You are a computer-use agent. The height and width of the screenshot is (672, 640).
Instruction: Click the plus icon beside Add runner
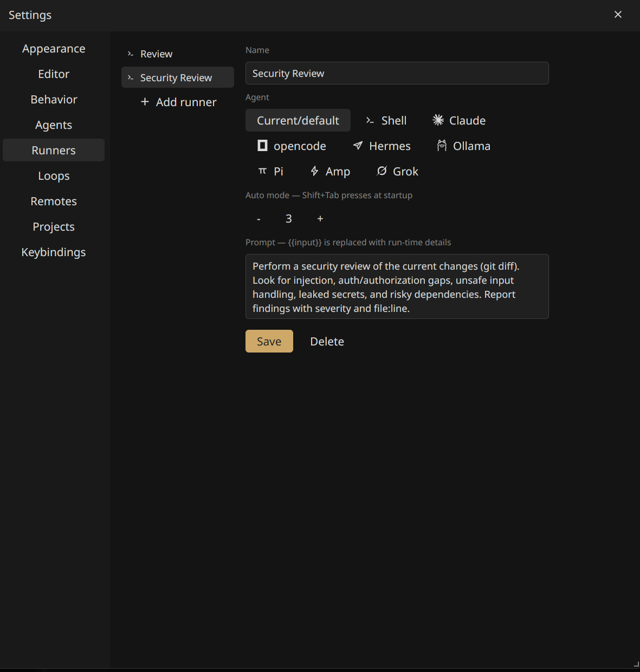pos(145,102)
